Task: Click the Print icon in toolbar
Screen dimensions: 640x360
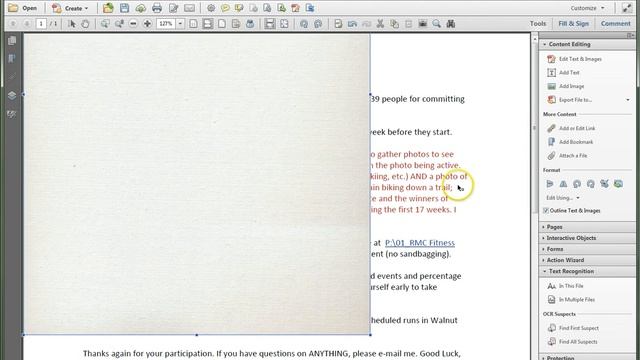Action: click(x=157, y=8)
